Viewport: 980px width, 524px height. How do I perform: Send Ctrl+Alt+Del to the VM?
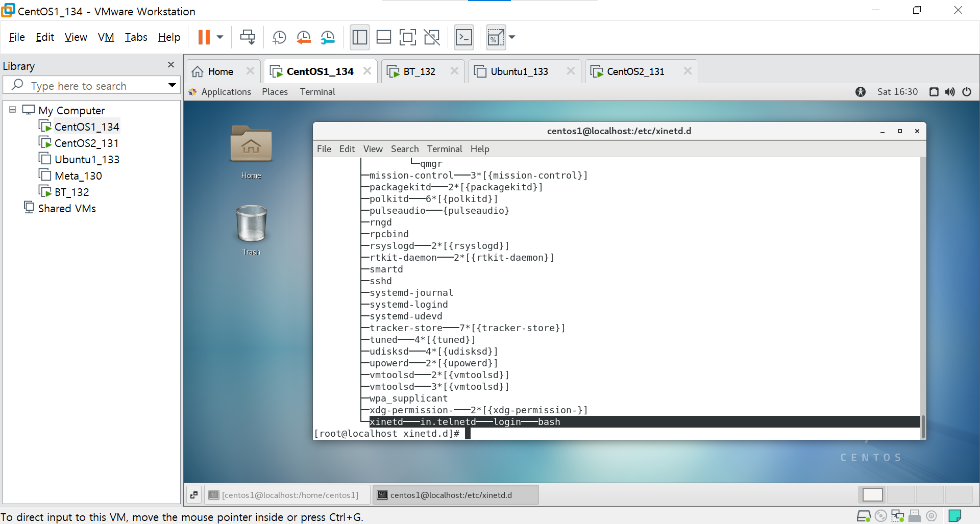click(248, 37)
